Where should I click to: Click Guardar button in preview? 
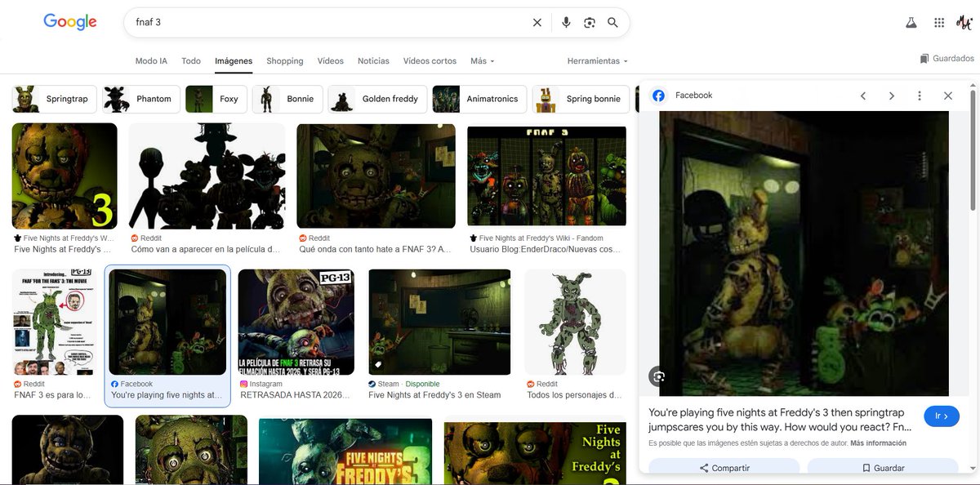point(883,468)
